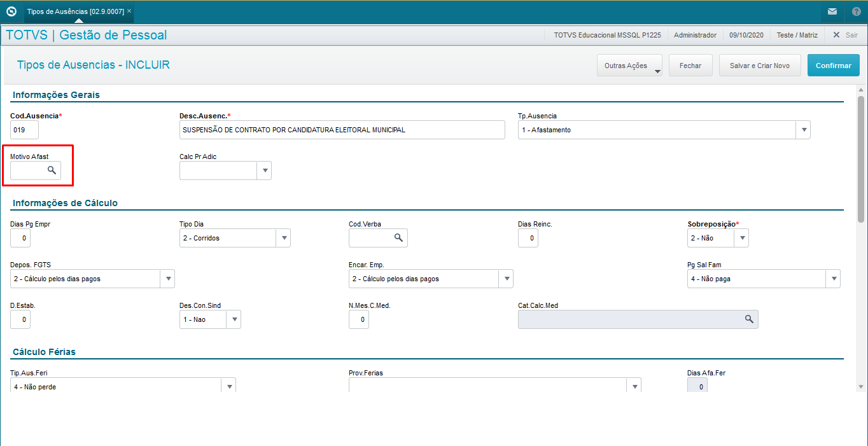The height and width of the screenshot is (446, 868).
Task: Expand the Depos. FGTS dropdown
Action: point(167,279)
